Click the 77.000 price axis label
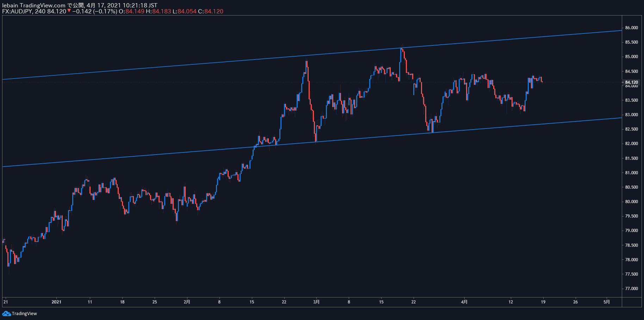644x320 pixels. point(631,289)
